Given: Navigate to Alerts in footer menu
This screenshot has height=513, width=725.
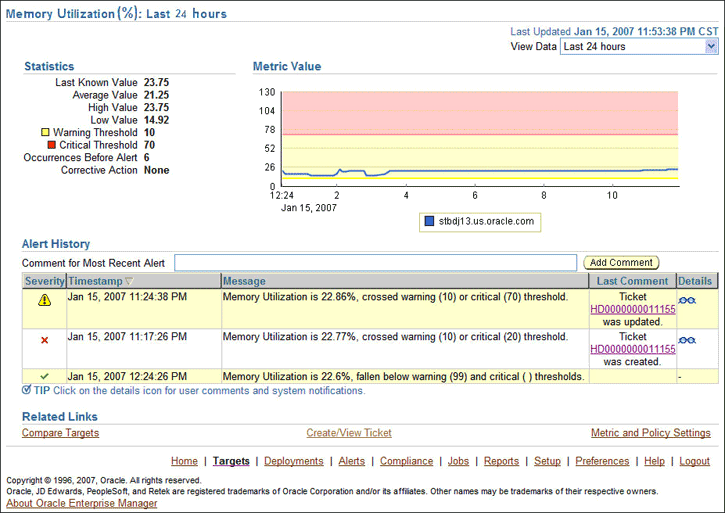Looking at the screenshot, I should point(351,461).
